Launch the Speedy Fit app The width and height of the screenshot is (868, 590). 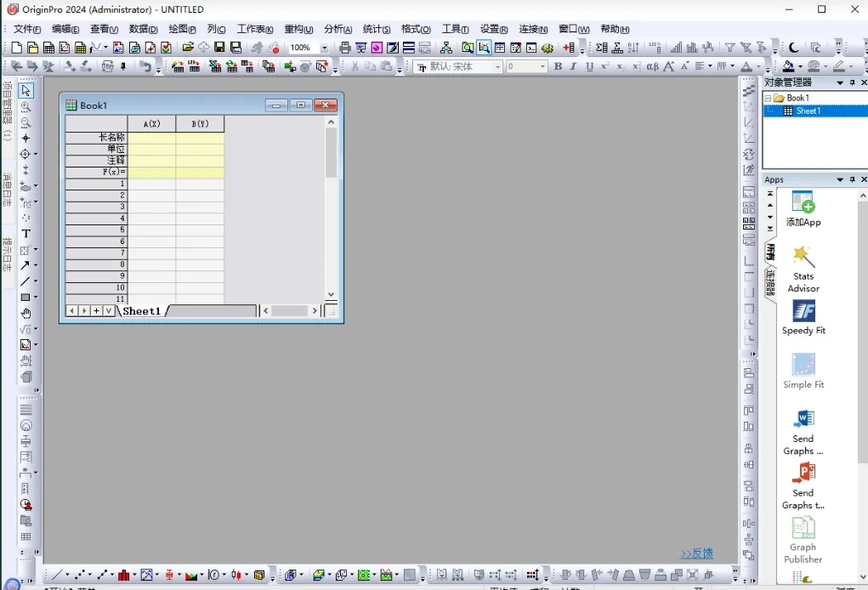coord(803,318)
